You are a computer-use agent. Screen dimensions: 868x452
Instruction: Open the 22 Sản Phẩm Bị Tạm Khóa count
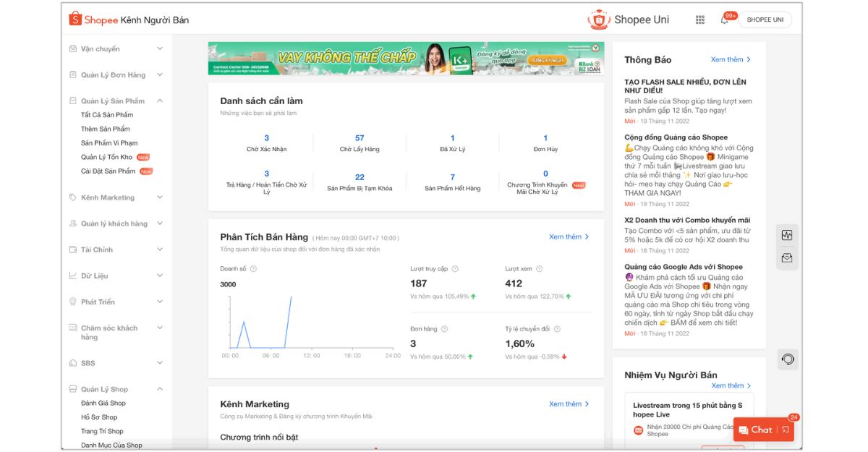click(359, 182)
